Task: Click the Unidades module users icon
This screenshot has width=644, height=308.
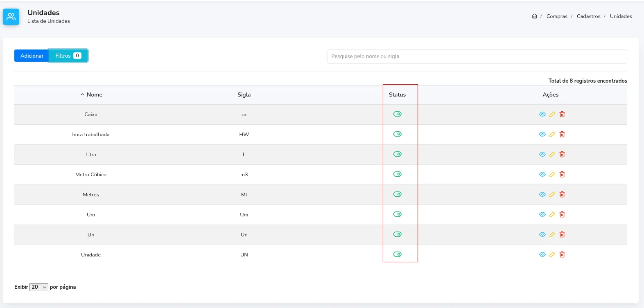Action: (x=11, y=17)
